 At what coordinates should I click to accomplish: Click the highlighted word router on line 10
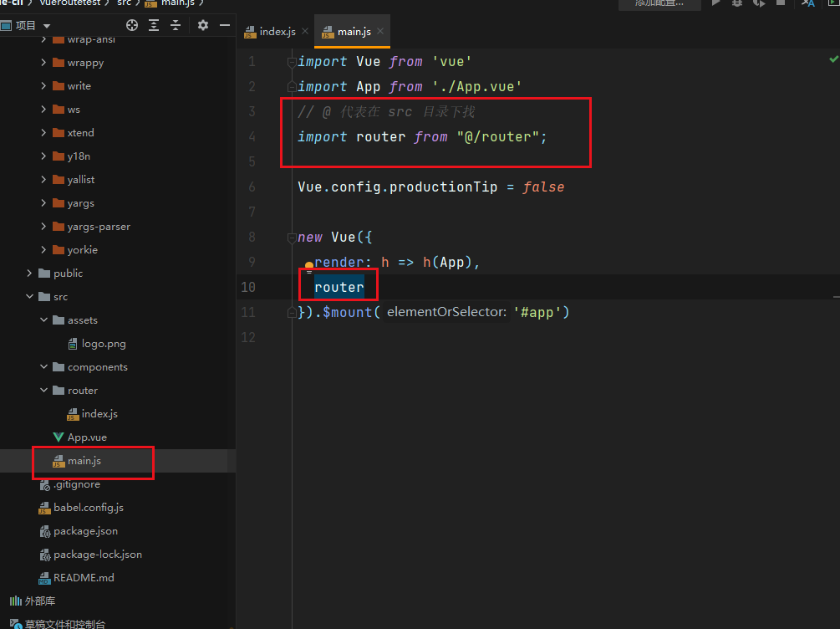339,287
